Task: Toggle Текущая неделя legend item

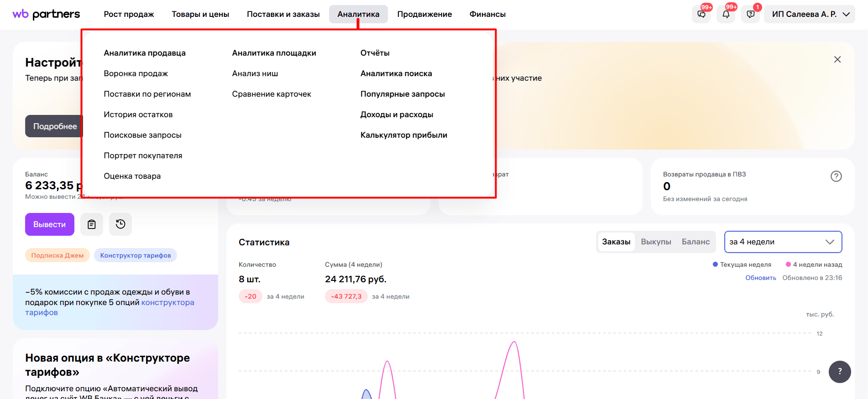Action: 742,264
